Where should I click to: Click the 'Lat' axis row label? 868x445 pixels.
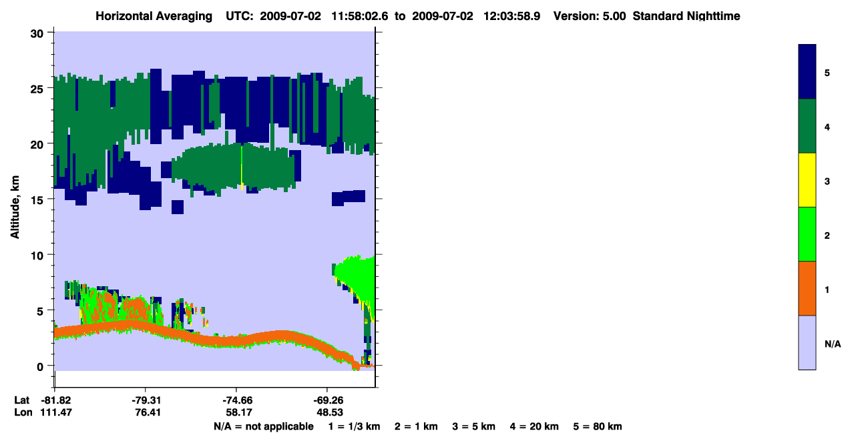(x=22, y=400)
